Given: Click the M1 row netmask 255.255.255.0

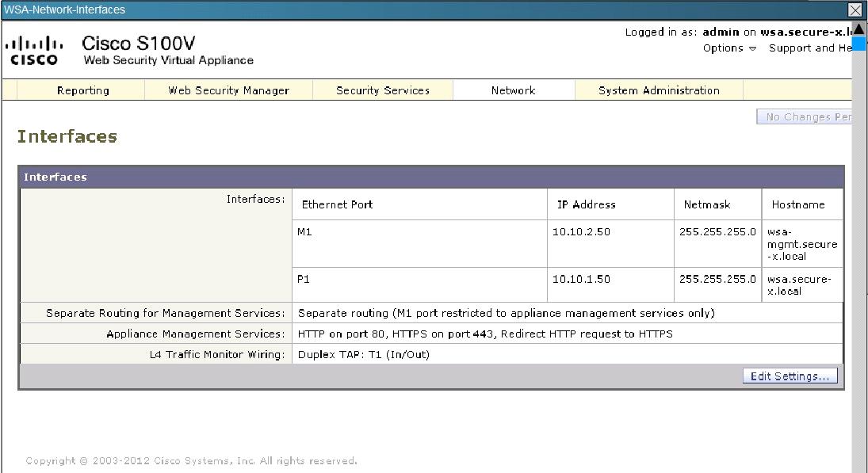Looking at the screenshot, I should (717, 232).
